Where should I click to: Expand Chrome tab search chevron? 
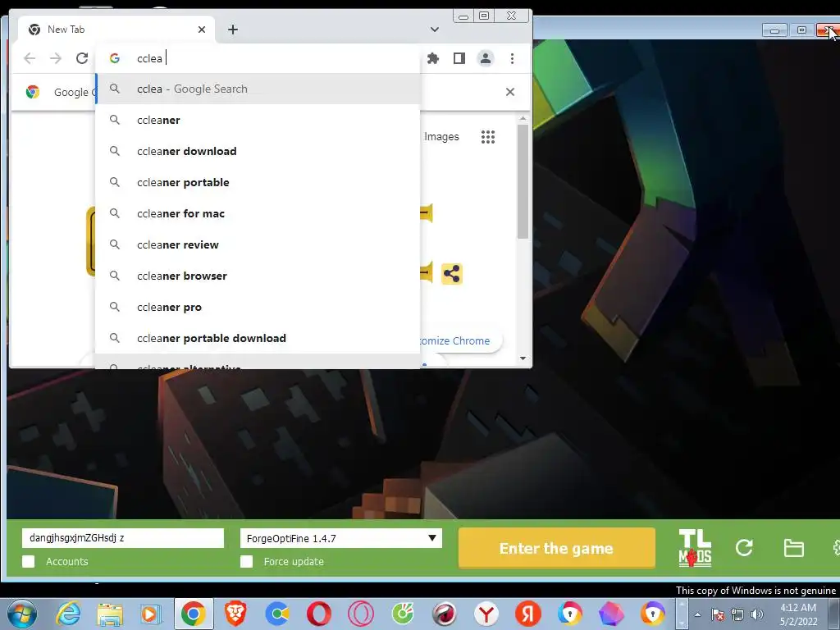pos(435,30)
